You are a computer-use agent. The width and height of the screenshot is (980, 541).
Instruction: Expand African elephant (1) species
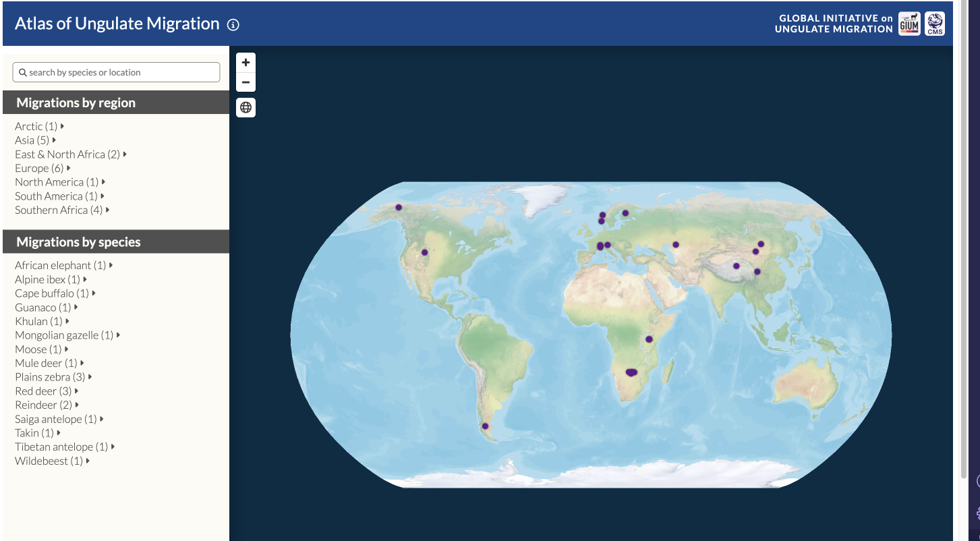[x=64, y=265]
